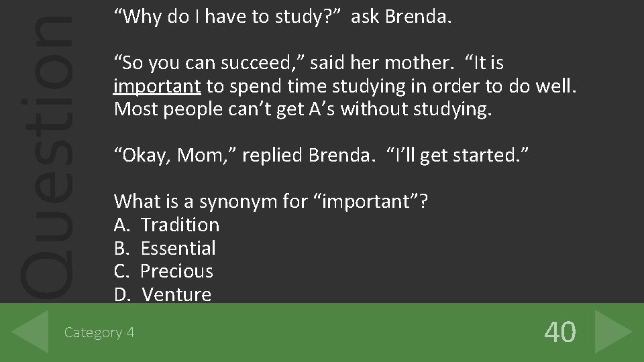Image resolution: width=644 pixels, height=362 pixels.
Task: Click the "Most people can't get A's" line
Action: [303, 109]
